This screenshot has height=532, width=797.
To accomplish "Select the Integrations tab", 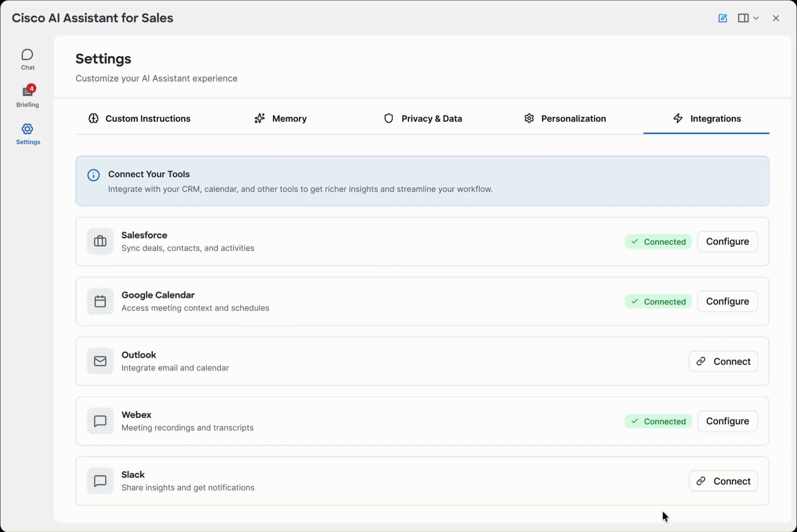I will point(706,119).
